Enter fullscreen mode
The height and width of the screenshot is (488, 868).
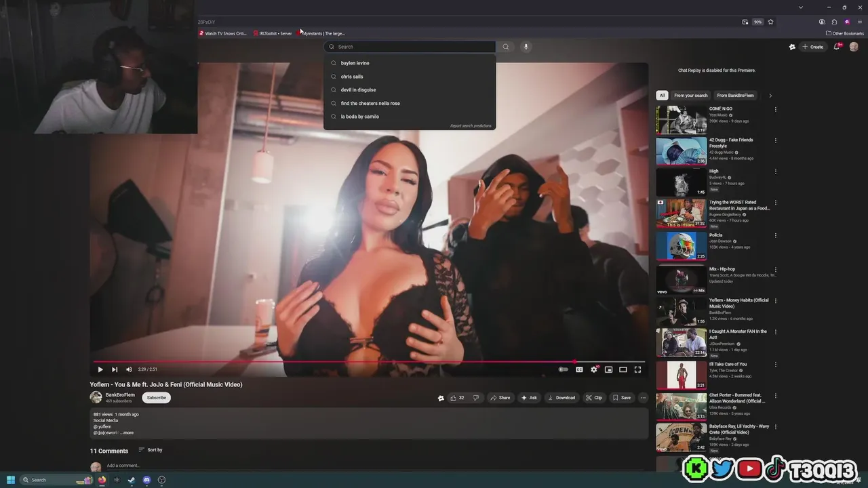pyautogui.click(x=637, y=369)
